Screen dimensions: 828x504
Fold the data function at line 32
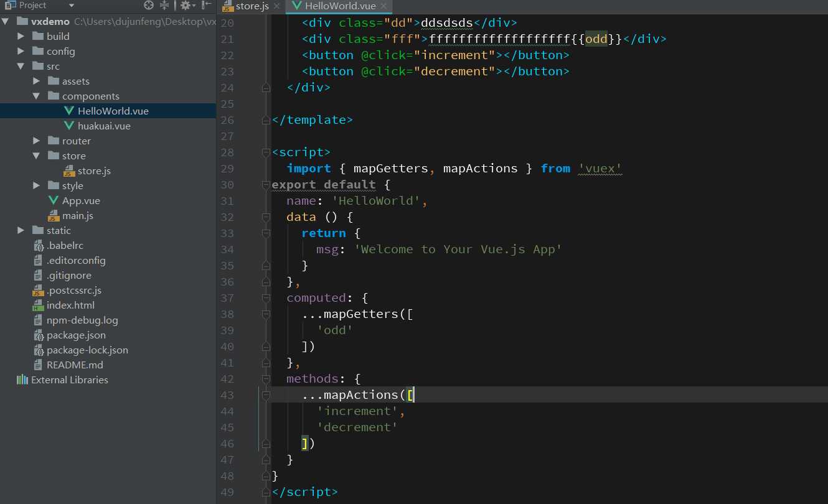coord(266,217)
